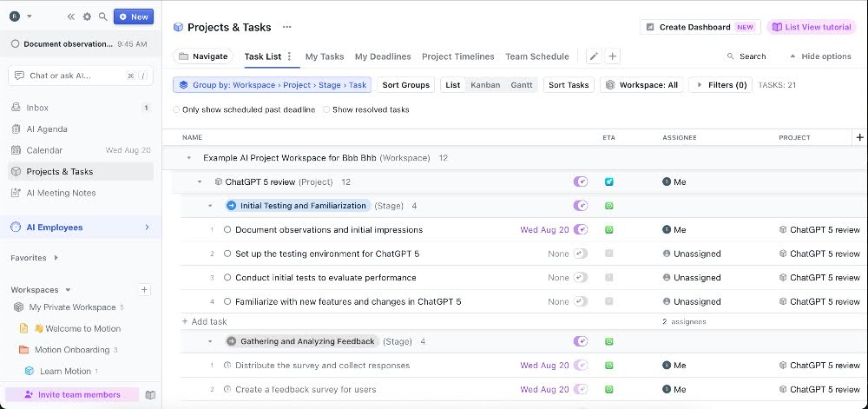Expand Favorites section

(x=56, y=258)
